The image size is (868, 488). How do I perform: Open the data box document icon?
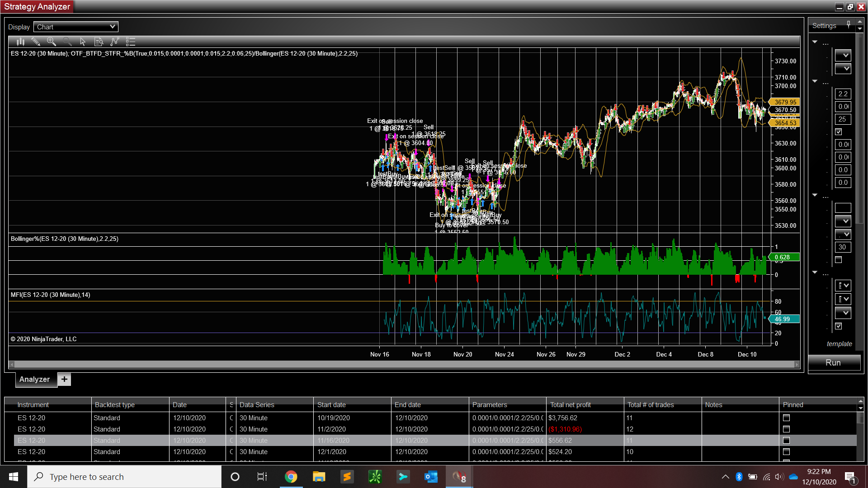pos(99,42)
